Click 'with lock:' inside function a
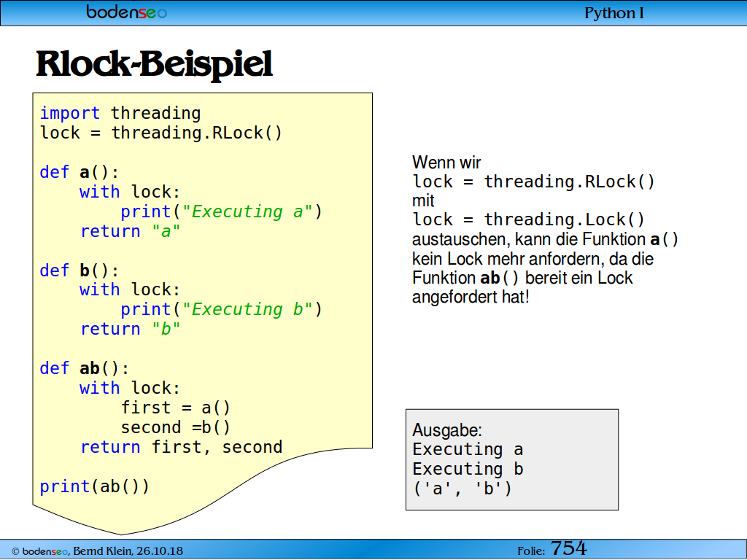 click(x=130, y=192)
